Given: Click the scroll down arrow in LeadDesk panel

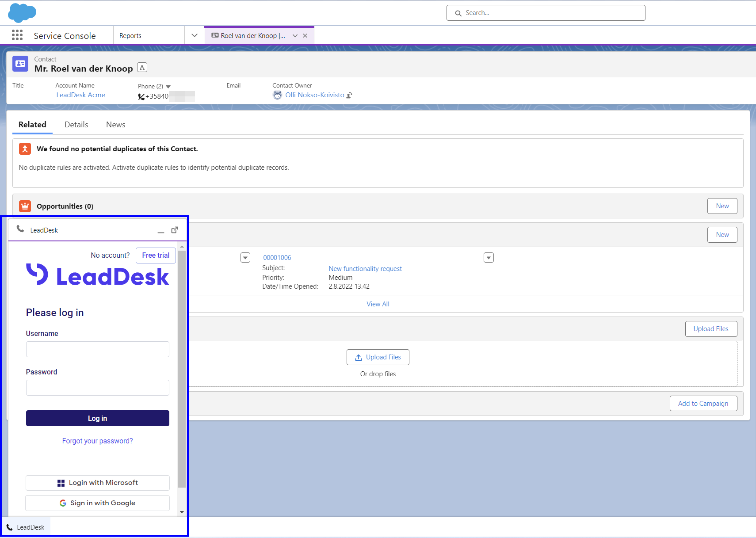Looking at the screenshot, I should [182, 512].
